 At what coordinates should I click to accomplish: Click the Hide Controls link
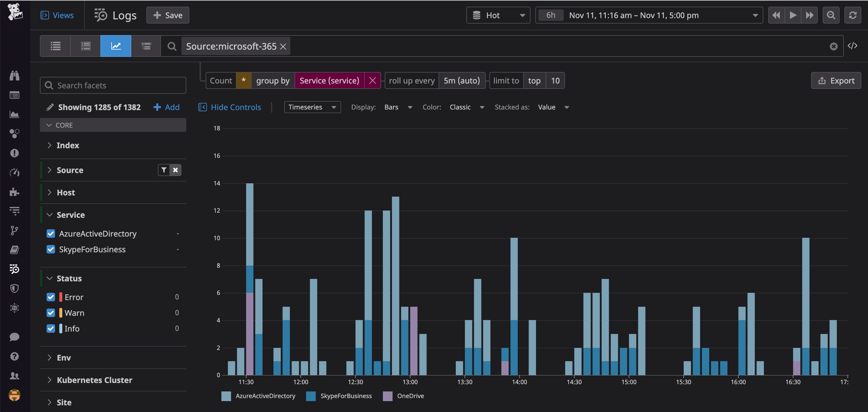pos(230,107)
